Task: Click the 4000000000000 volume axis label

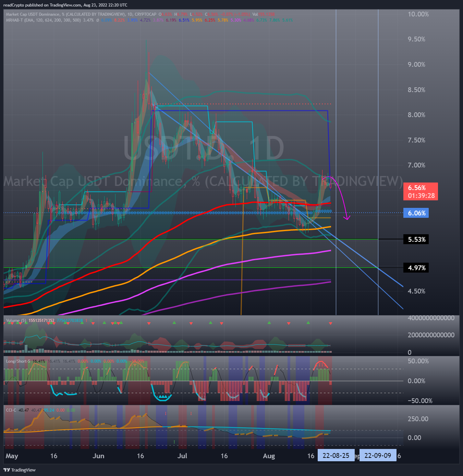Action: 431,318
